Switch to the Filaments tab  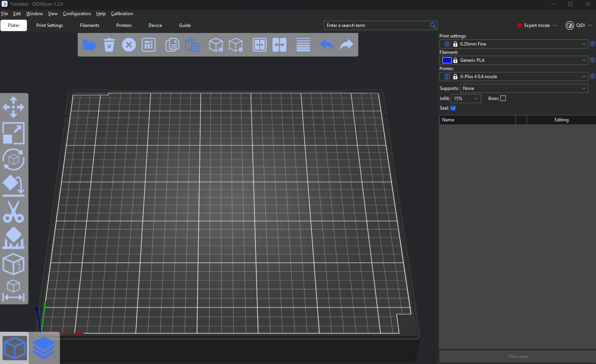(x=89, y=25)
